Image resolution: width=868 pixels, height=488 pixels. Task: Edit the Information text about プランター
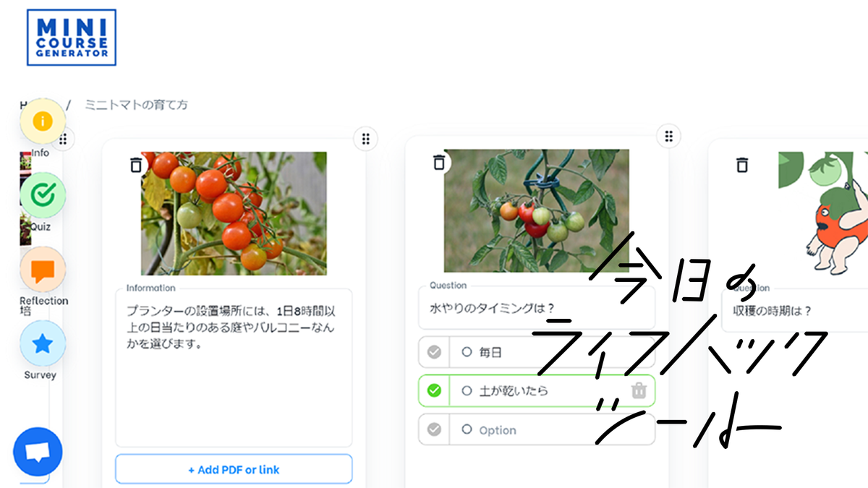point(234,368)
